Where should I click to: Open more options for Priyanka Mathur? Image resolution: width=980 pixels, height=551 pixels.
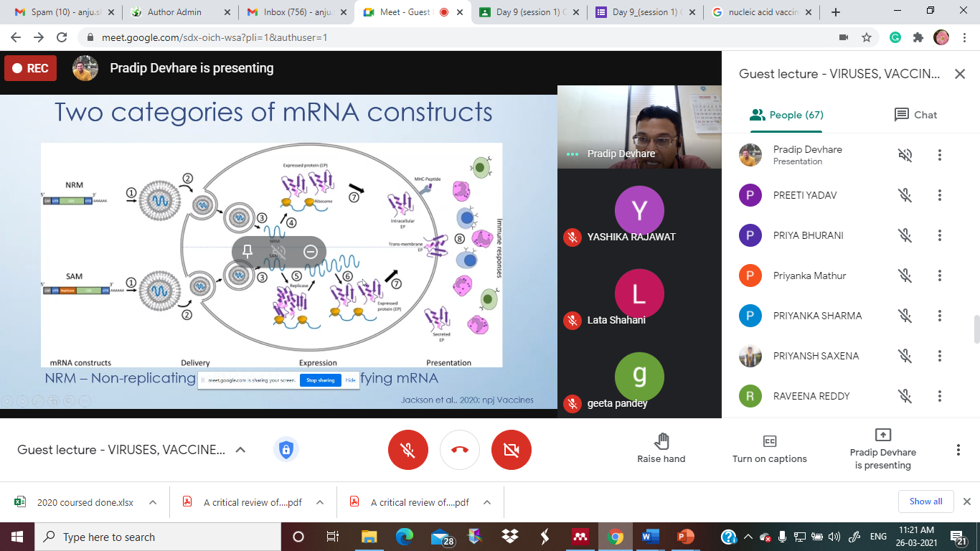point(940,275)
